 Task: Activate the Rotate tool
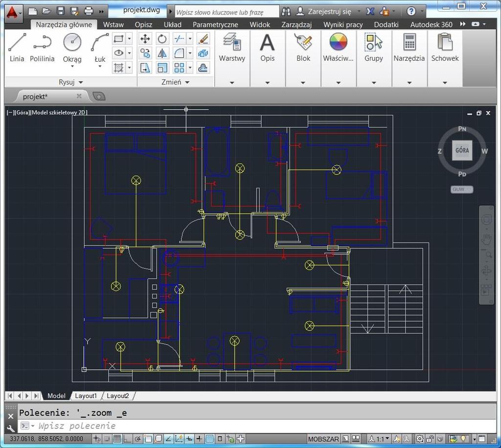(x=162, y=39)
